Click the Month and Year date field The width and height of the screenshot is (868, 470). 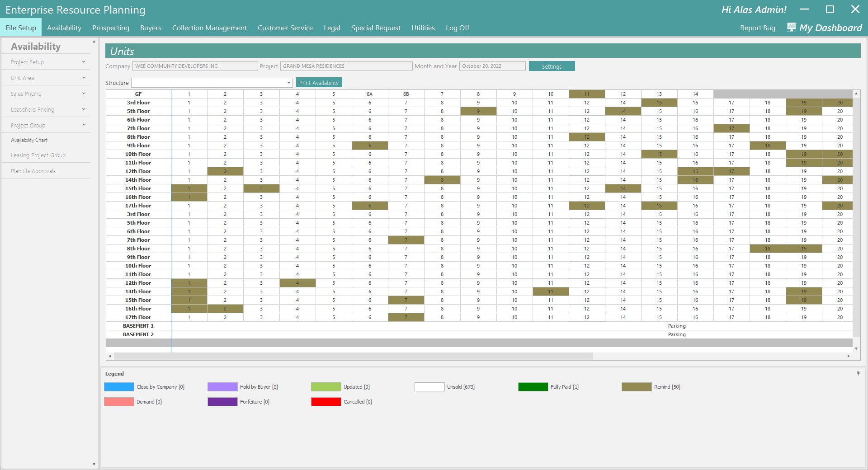(x=492, y=66)
